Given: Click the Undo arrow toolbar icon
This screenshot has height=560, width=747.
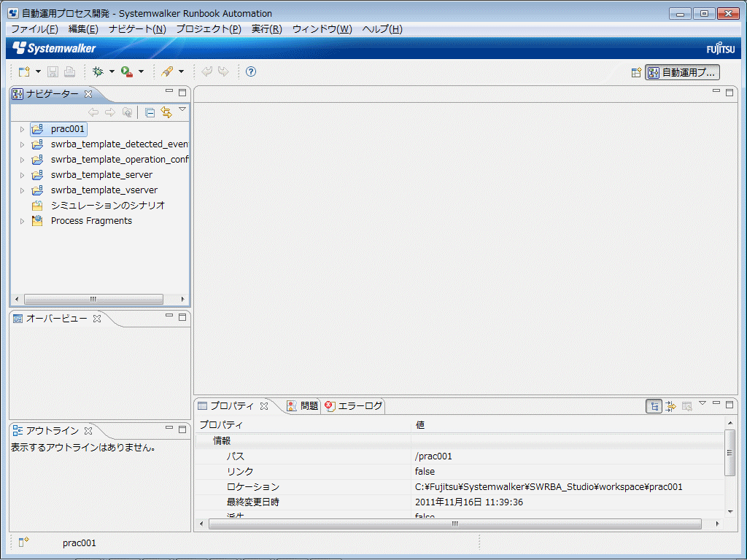Looking at the screenshot, I should coord(206,72).
